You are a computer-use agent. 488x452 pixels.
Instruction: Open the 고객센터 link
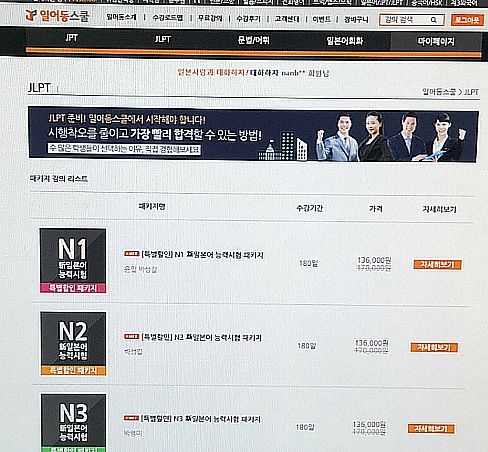287,19
